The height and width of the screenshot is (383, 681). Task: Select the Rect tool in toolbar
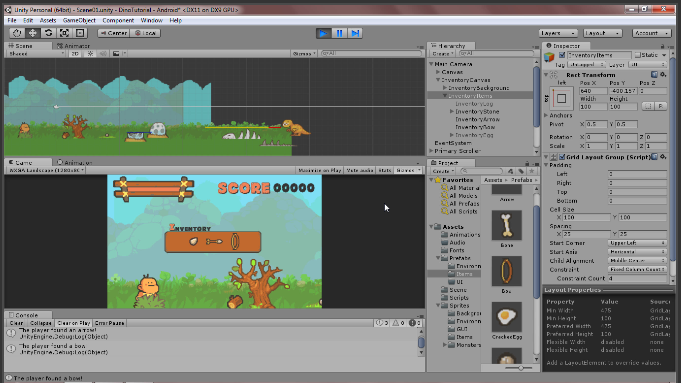(80, 33)
